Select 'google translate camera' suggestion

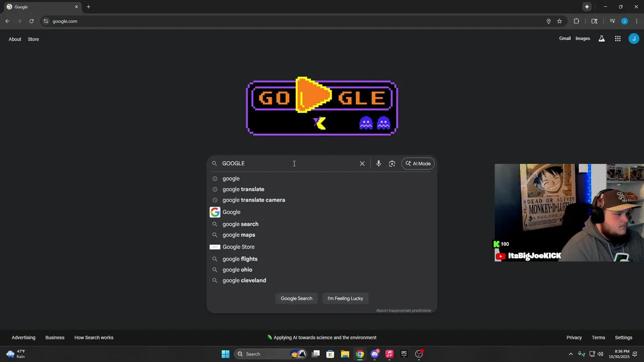(x=322, y=200)
